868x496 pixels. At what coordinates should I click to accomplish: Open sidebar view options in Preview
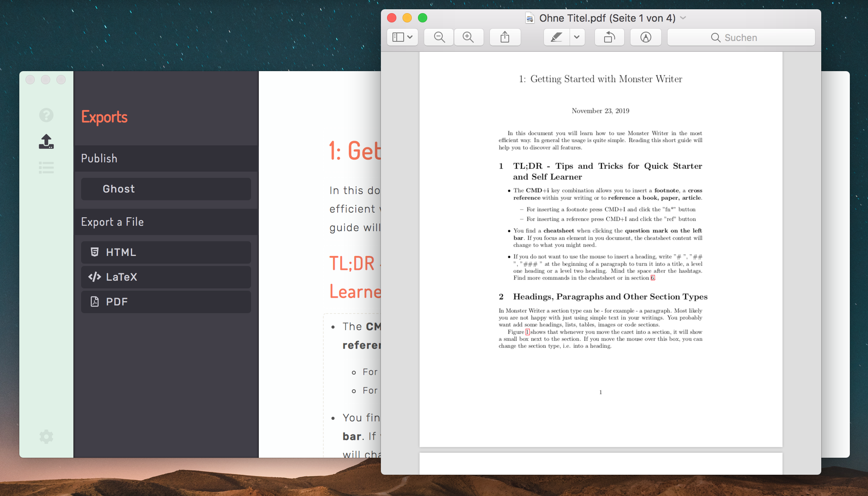pos(403,37)
